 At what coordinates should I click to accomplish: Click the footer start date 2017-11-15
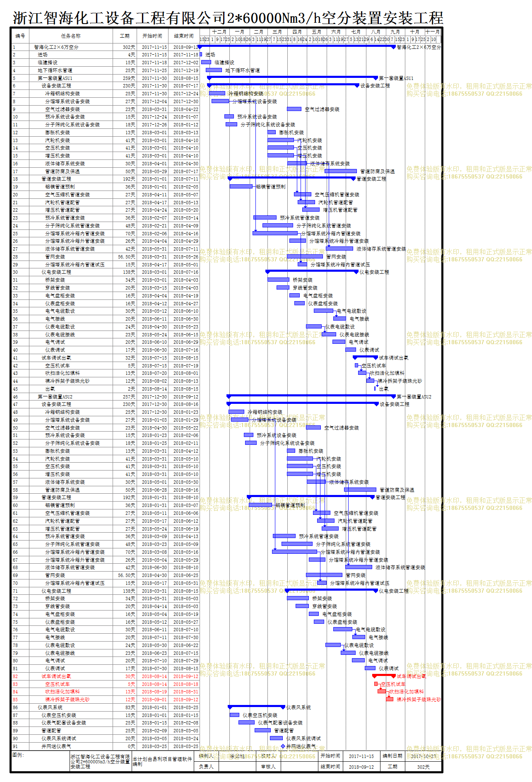point(361,756)
